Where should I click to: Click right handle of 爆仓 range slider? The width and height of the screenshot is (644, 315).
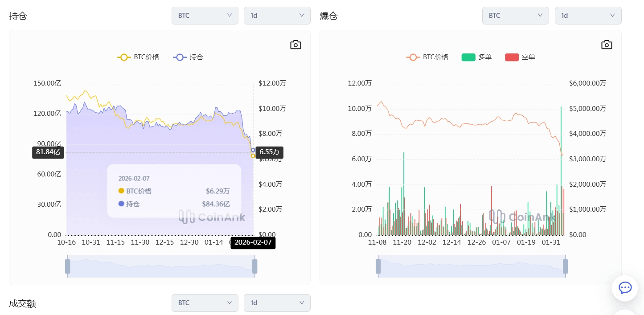coord(566,266)
